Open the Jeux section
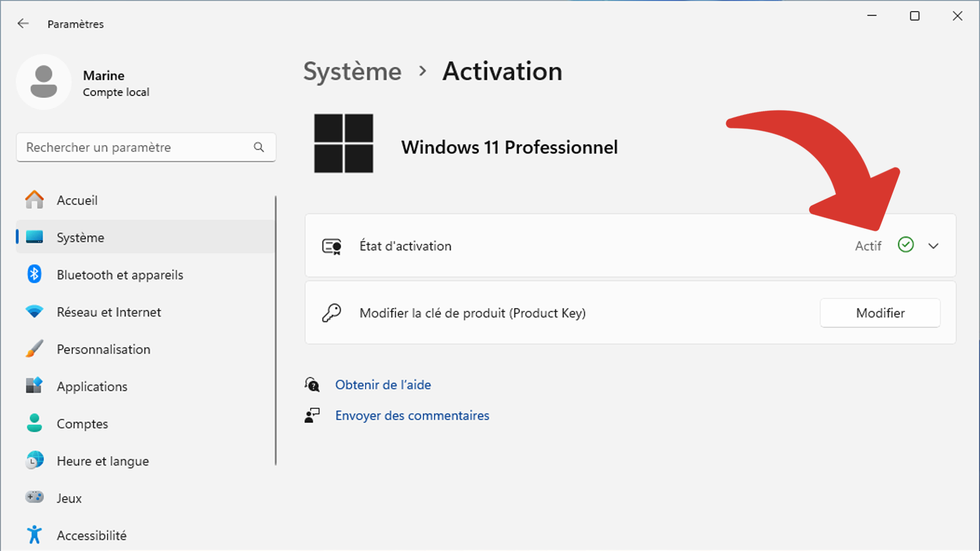 [145, 498]
